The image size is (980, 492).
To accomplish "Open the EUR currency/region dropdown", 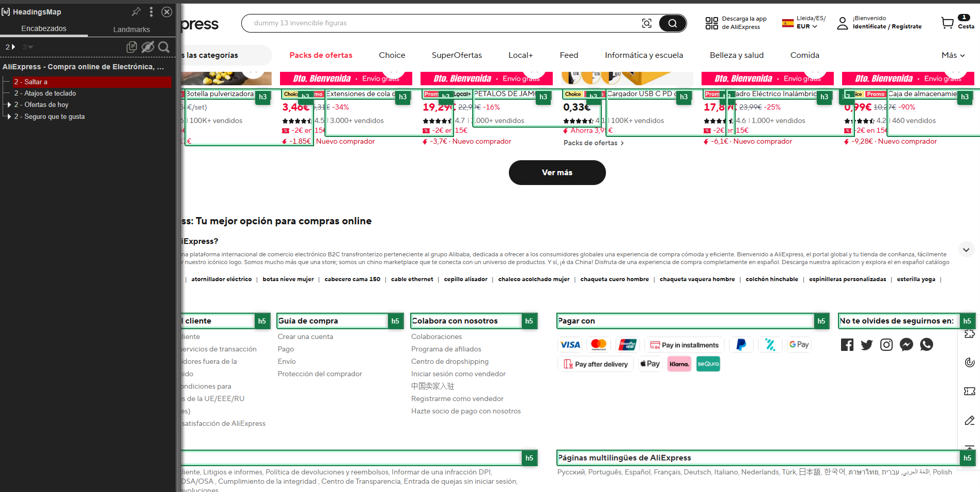I will tap(806, 26).
